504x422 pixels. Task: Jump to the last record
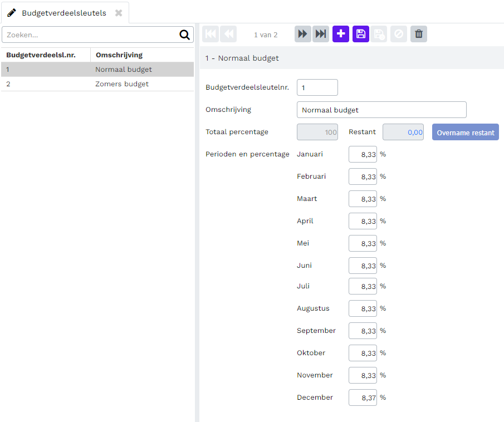click(321, 34)
